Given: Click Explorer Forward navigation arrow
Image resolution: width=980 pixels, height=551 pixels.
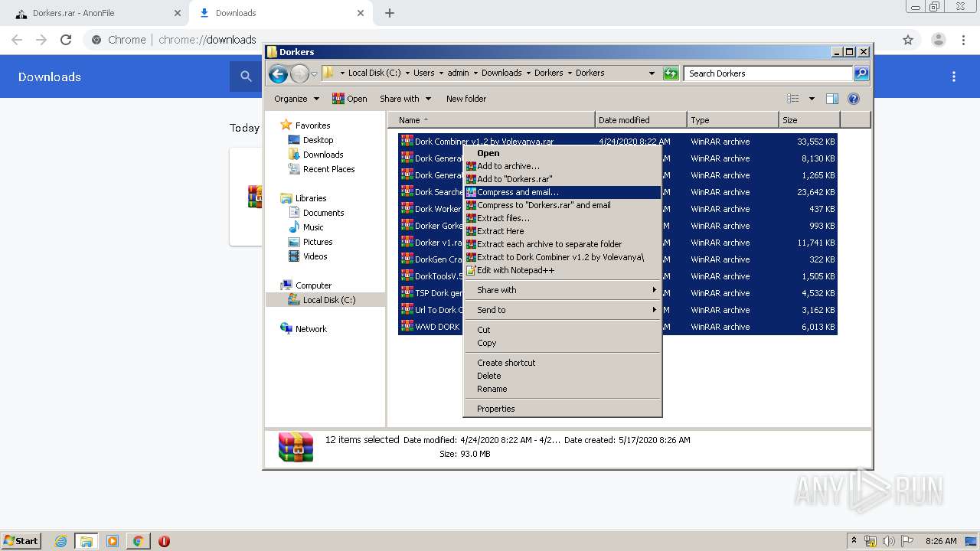Looking at the screenshot, I should point(299,73).
